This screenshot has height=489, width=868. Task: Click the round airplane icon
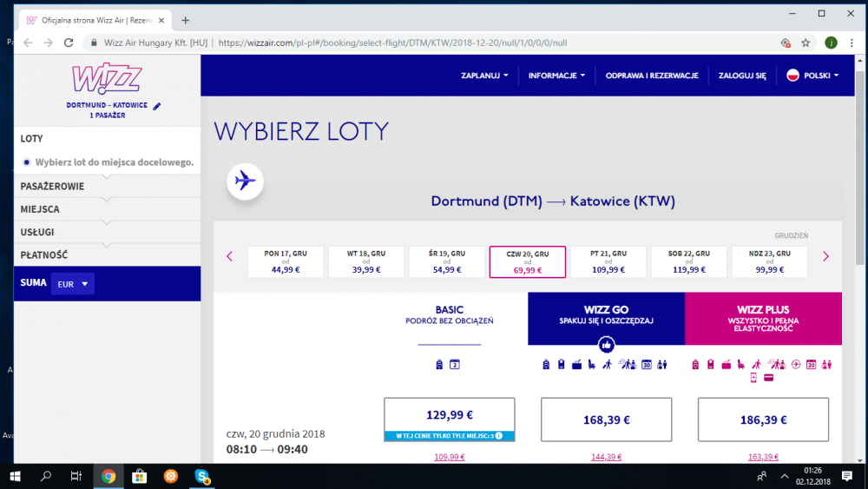click(x=245, y=182)
